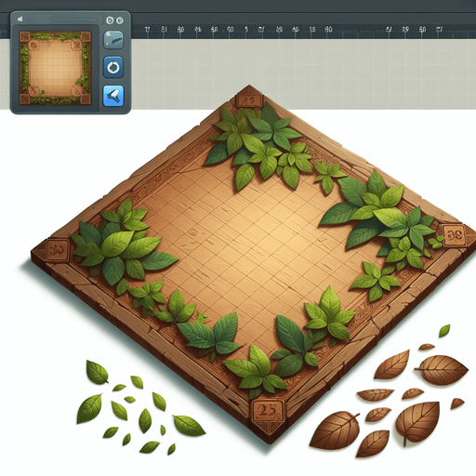Click the back arrow in the preview panel header
The width and height of the screenshot is (476, 476).
pyautogui.click(x=20, y=20)
